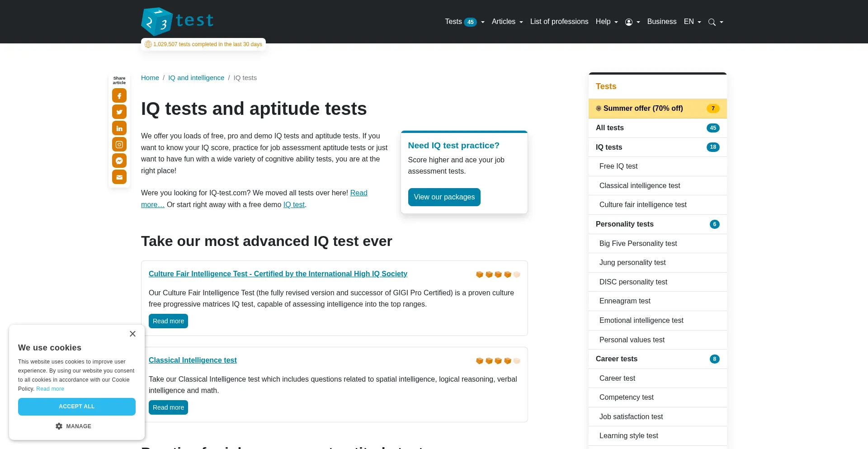Open Competency test
Screen dimensions: 868x449
(x=658, y=397)
